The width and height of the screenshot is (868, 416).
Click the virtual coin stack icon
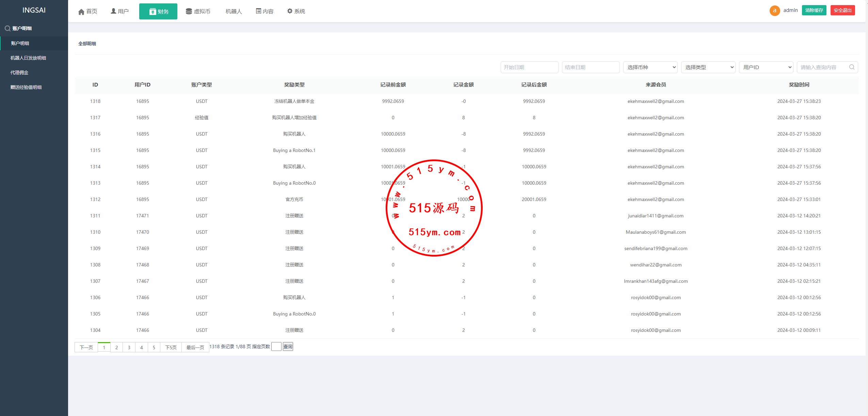pyautogui.click(x=189, y=11)
